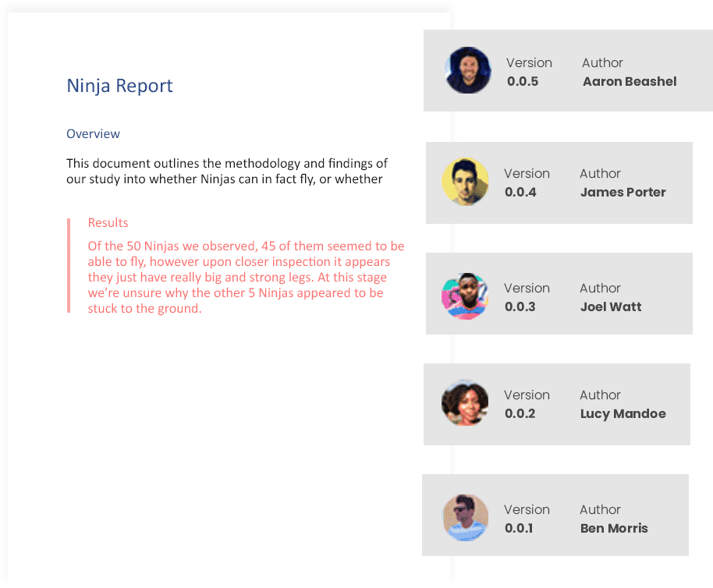Select the Joel Watt author name

click(611, 306)
